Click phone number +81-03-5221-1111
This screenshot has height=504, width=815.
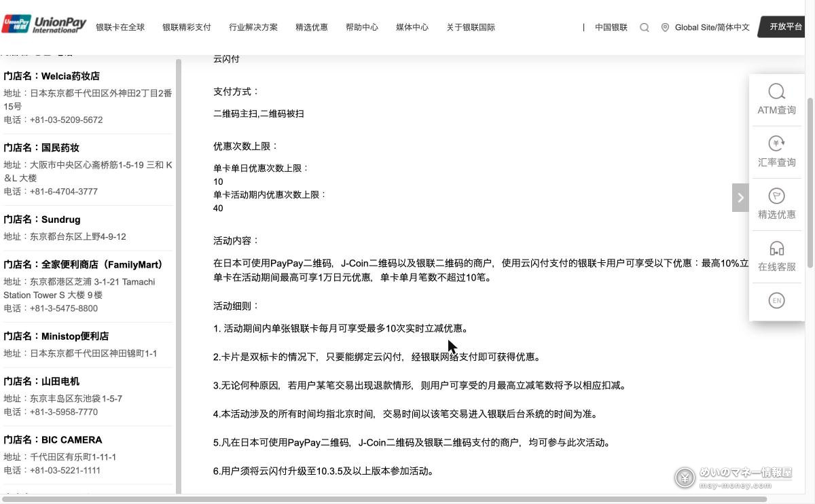(x=65, y=470)
